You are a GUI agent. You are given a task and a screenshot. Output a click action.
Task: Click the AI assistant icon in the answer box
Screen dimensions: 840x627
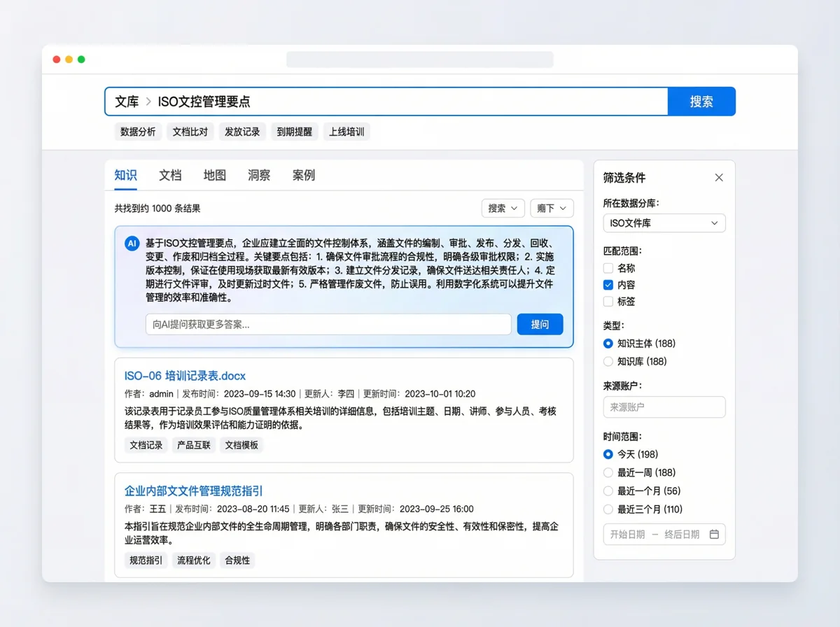(x=132, y=244)
